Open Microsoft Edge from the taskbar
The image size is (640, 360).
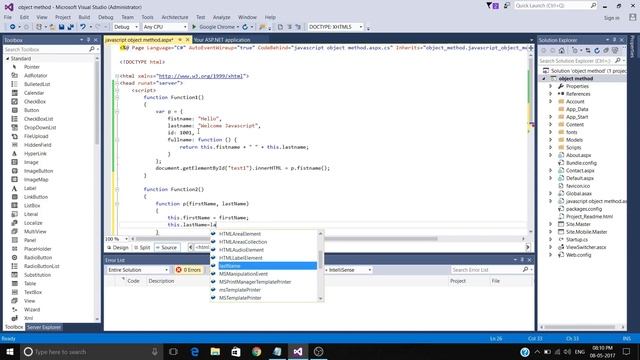point(195,351)
